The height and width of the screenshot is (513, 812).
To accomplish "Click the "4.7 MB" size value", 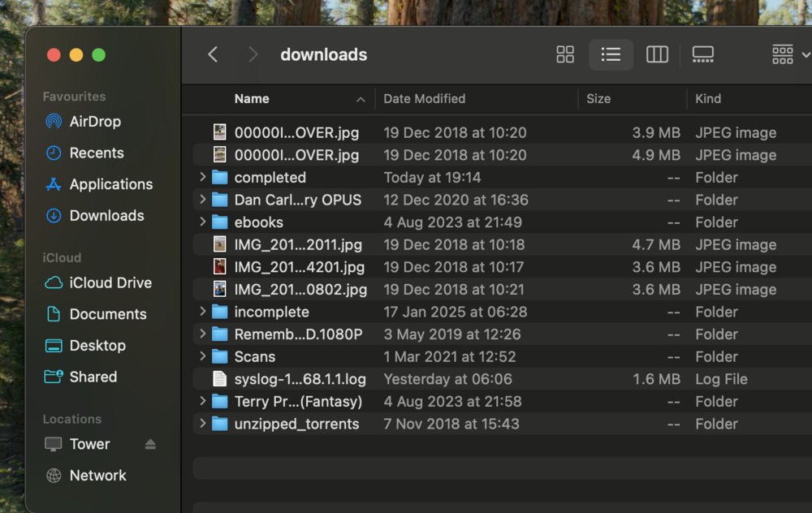I will pos(656,245).
